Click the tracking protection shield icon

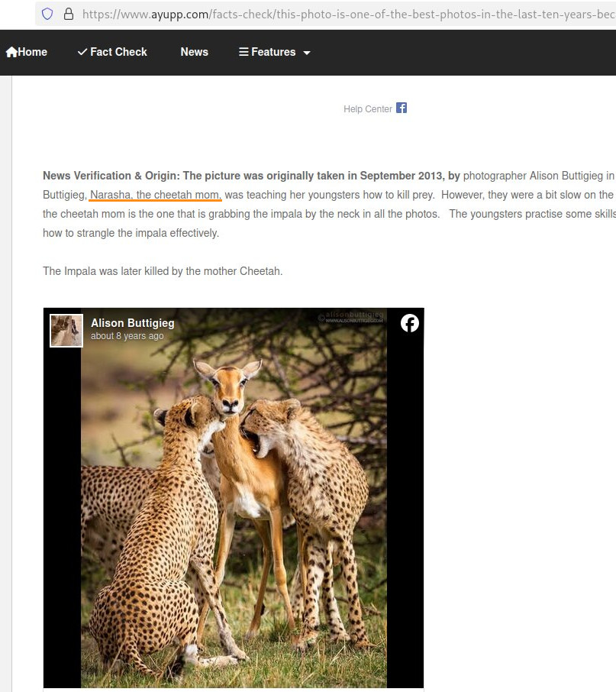pos(47,14)
